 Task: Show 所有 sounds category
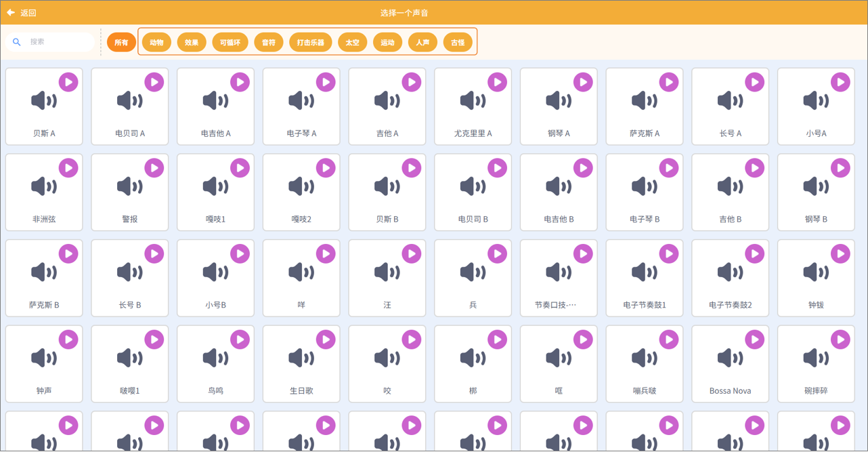coord(121,43)
